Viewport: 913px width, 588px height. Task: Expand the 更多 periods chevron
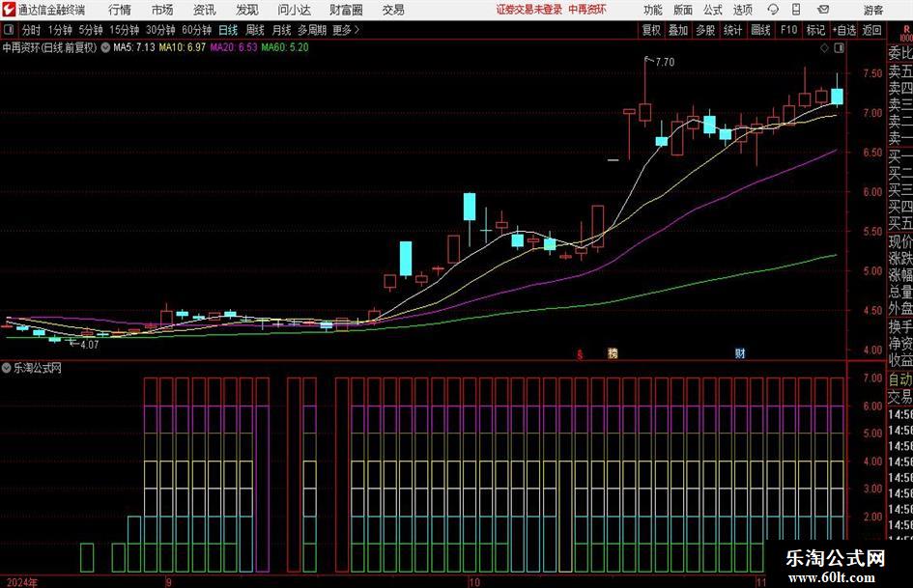[357, 30]
